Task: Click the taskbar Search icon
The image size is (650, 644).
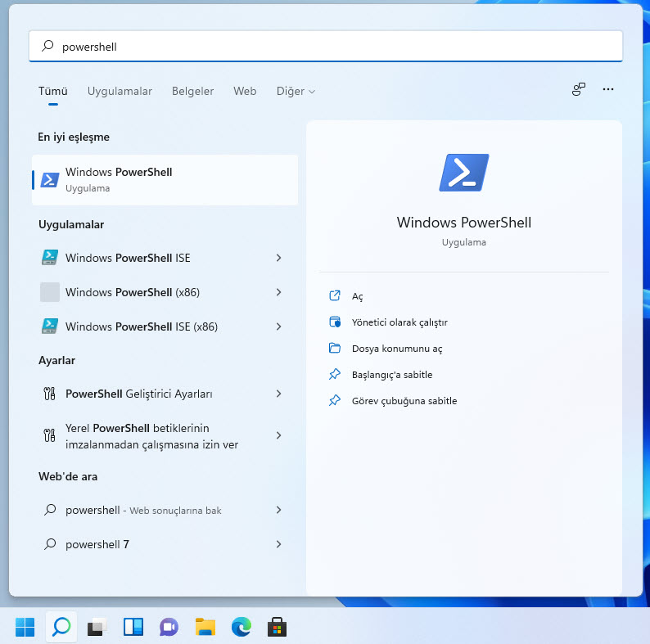Action: point(61,627)
